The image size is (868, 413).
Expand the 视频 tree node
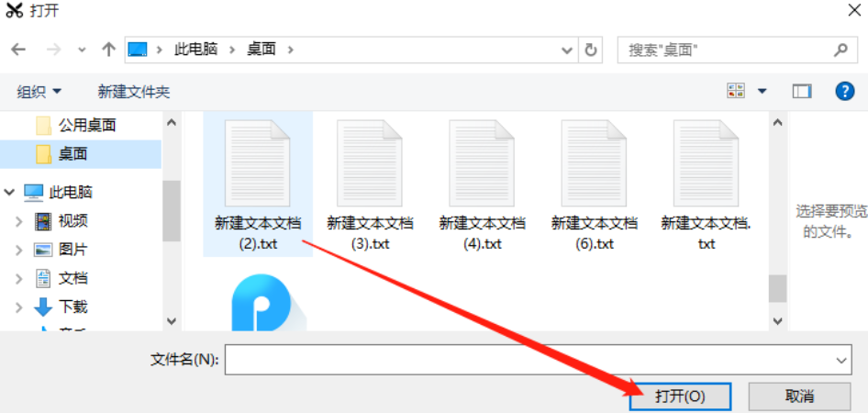(19, 221)
